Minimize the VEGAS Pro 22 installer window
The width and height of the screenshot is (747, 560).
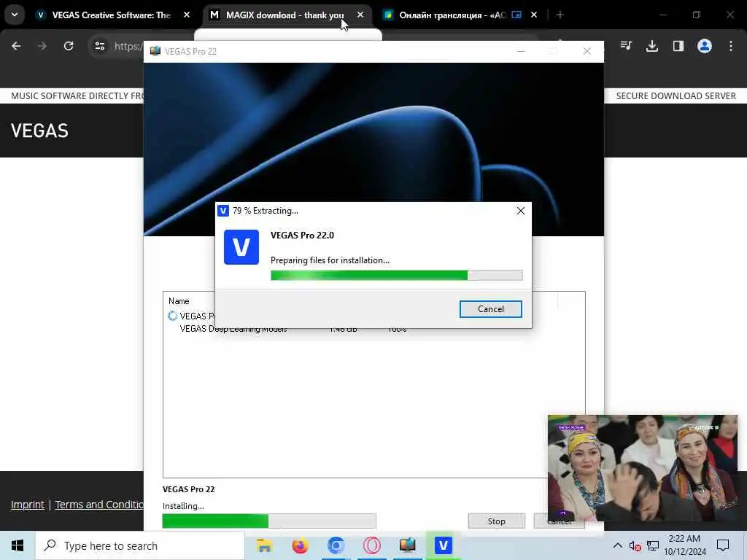click(521, 52)
